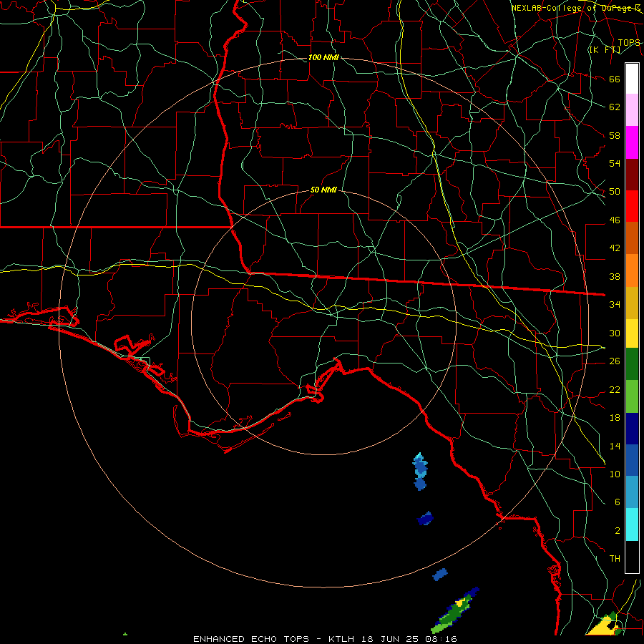644x644 pixels.
Task: Click the yellow echo at bottom-right corner
Action: tap(604, 625)
